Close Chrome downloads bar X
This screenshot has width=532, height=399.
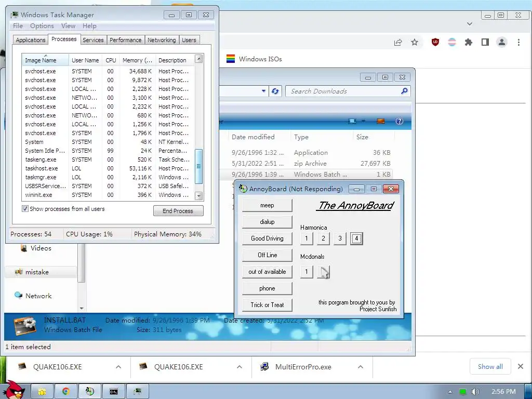(520, 366)
